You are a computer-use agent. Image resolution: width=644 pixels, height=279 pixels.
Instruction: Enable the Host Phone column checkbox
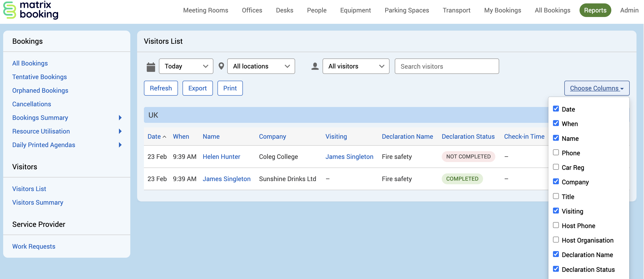coord(555,225)
